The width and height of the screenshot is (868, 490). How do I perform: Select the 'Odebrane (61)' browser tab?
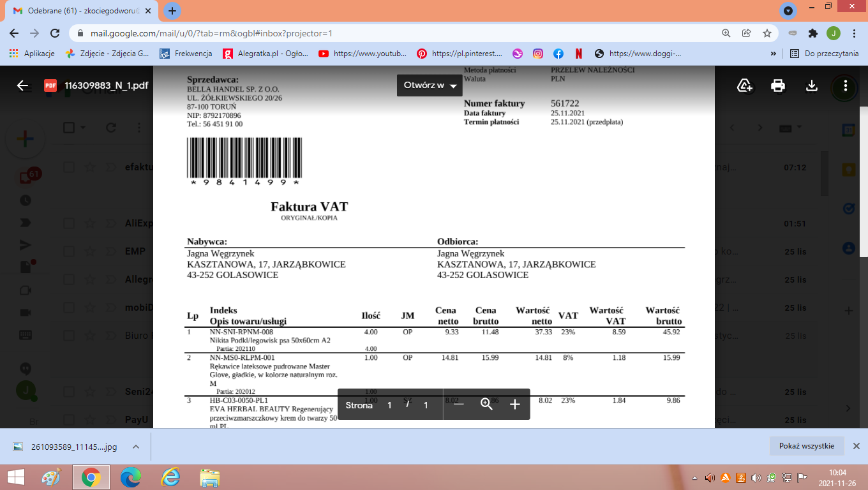(x=80, y=11)
